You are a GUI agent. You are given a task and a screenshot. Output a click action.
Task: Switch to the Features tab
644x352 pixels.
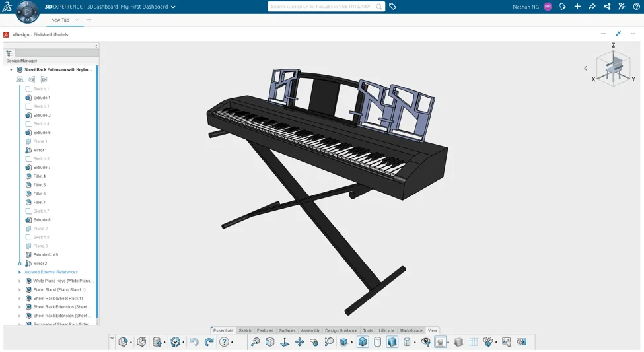click(x=265, y=330)
